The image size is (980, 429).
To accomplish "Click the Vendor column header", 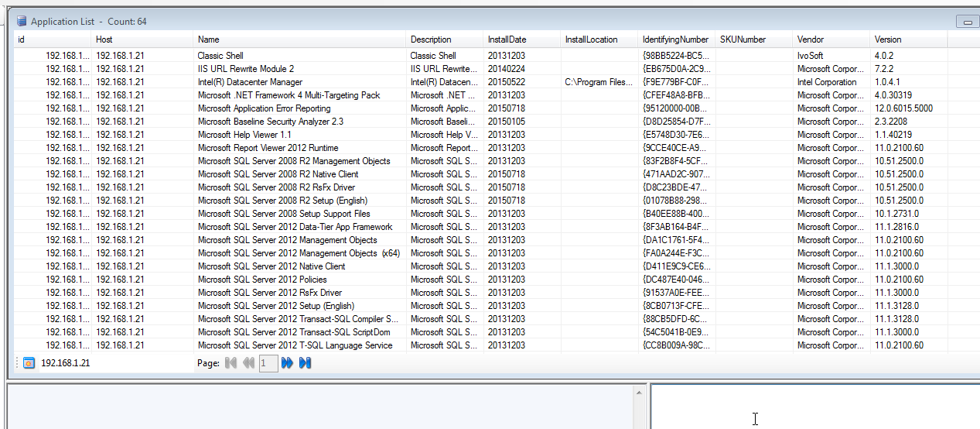I will pos(810,39).
